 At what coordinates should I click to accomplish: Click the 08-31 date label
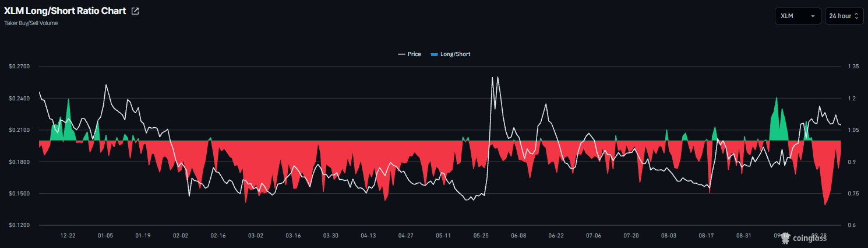(744, 236)
